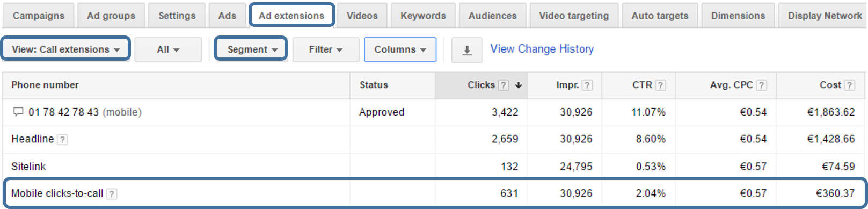Viewport: 868px width, 209px height.
Task: Open the help icon next to CTR
Action: point(661,85)
